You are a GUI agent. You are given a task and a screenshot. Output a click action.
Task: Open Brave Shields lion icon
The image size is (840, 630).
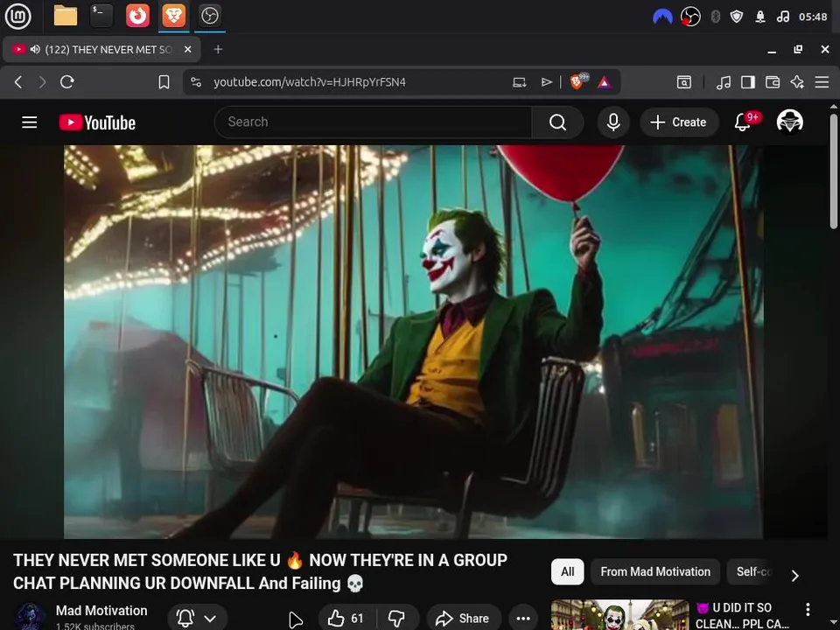[577, 81]
